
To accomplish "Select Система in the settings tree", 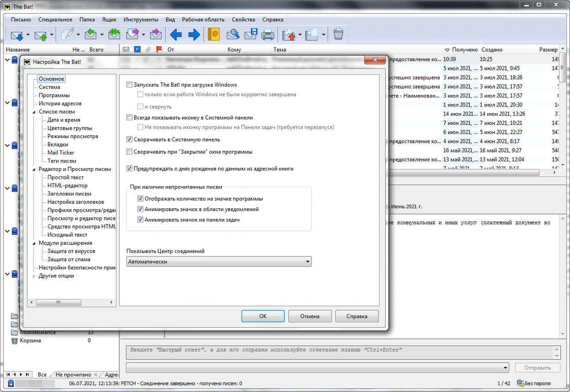I will [49, 87].
